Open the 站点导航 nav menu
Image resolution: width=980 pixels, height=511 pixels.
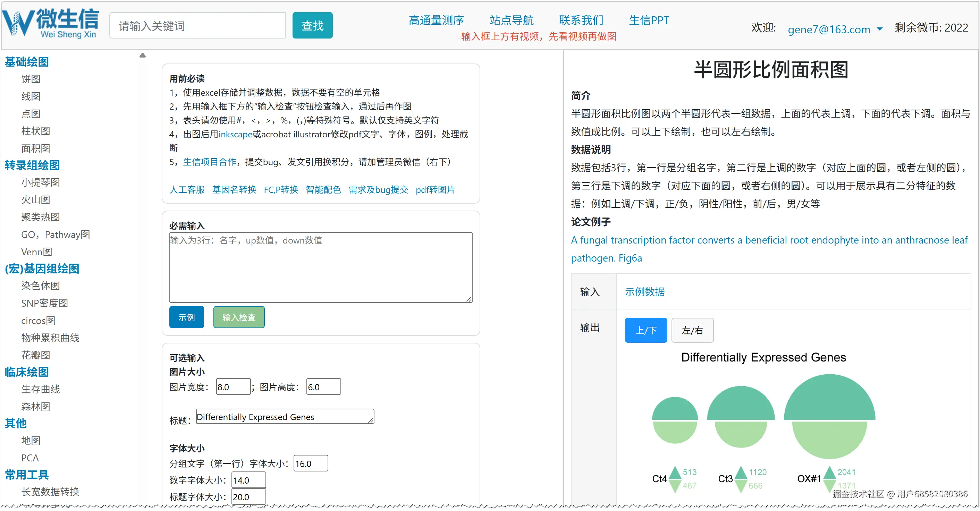[511, 20]
